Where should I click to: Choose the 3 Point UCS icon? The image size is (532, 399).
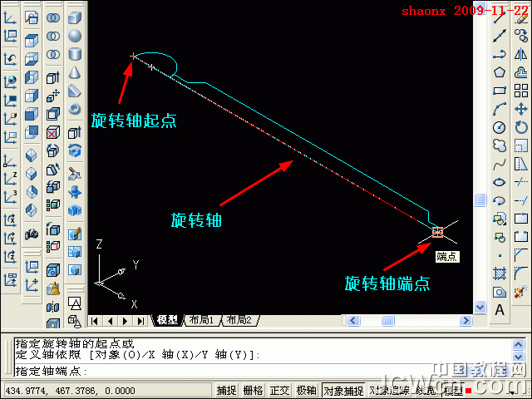[10, 197]
